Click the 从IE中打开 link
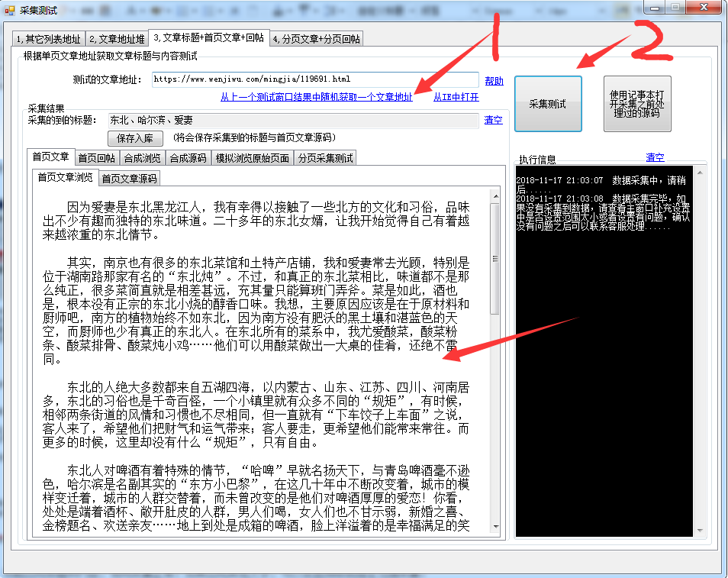Image resolution: width=728 pixels, height=578 pixels. 456,97
